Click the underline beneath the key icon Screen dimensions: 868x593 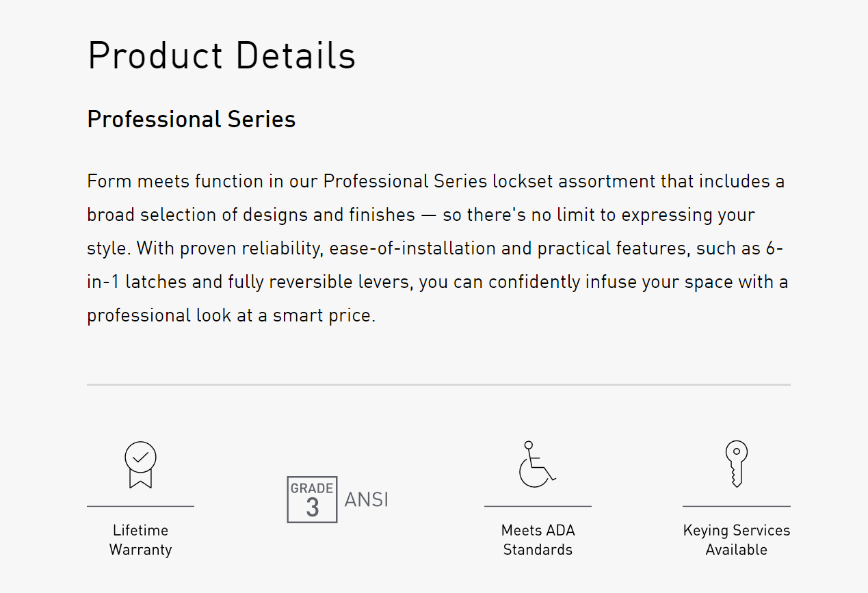736,506
